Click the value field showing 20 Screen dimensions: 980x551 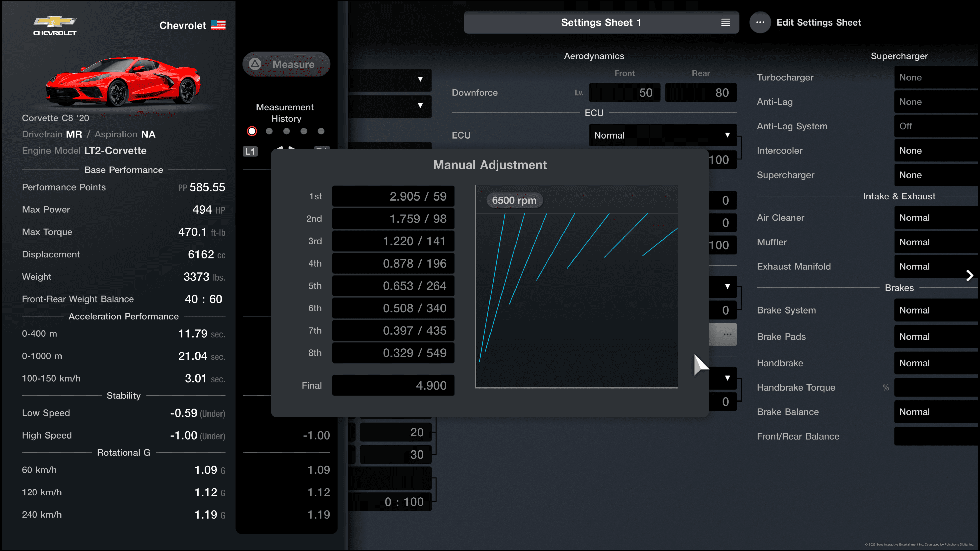point(396,432)
